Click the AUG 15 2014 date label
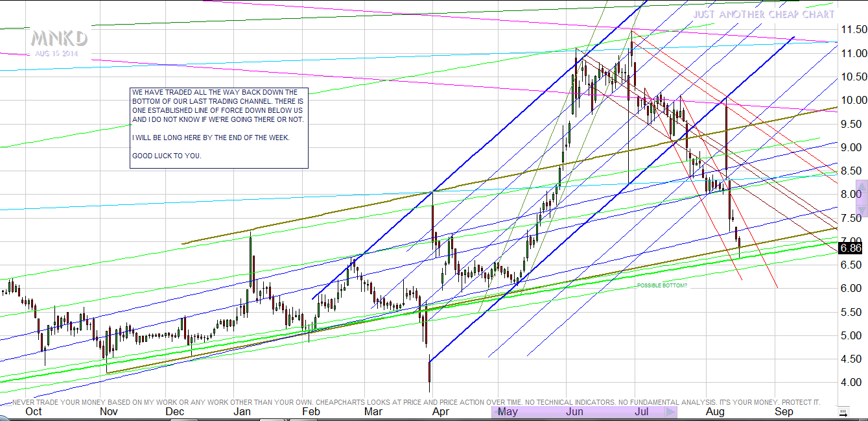Viewport: 868px width, 421px height. coord(56,53)
